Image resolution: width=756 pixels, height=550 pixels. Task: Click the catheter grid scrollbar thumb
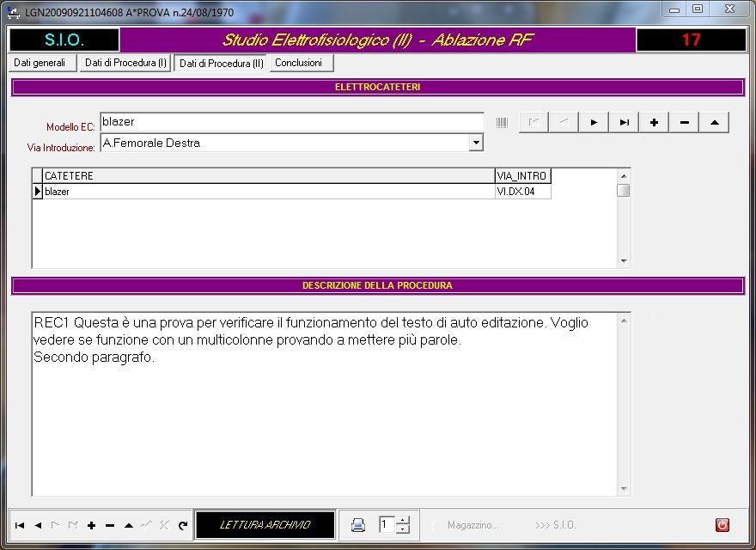click(x=624, y=191)
